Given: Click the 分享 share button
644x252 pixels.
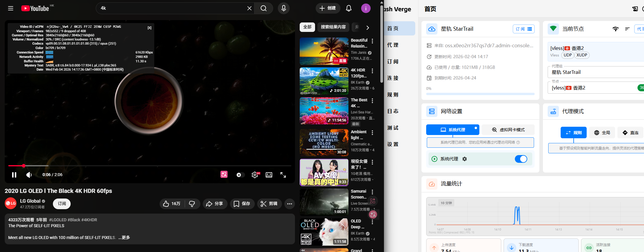Looking at the screenshot, I should coord(215,204).
